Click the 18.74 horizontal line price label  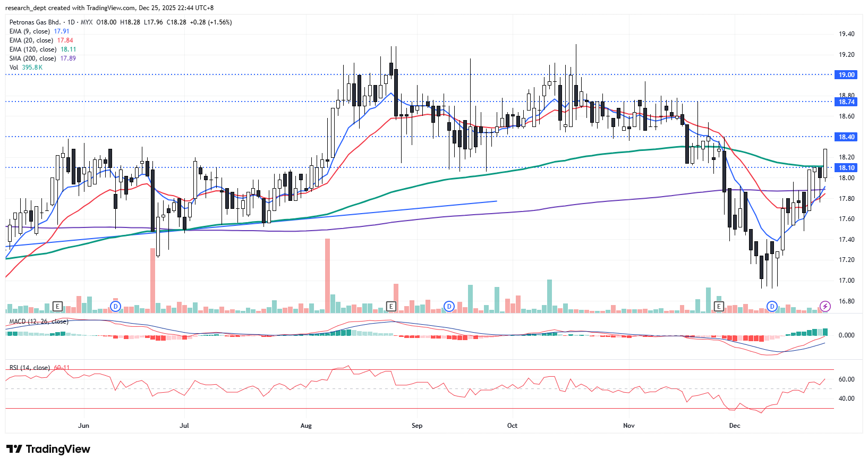click(847, 102)
